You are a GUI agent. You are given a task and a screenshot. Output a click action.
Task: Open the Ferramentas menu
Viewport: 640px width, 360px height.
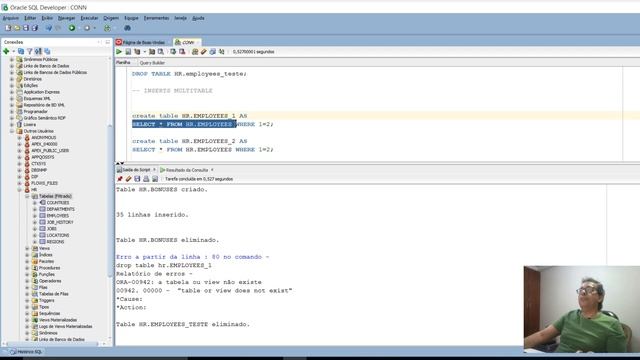(156, 18)
